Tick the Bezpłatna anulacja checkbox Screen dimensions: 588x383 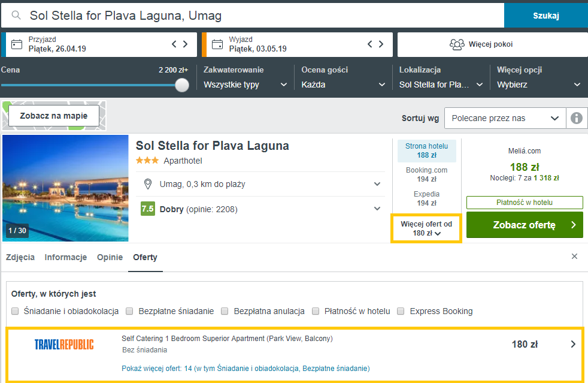(x=225, y=312)
